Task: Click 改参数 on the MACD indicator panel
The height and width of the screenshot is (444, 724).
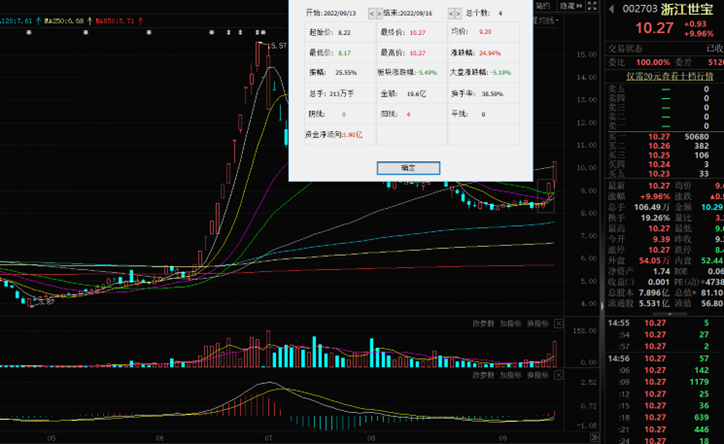Action: [482, 376]
